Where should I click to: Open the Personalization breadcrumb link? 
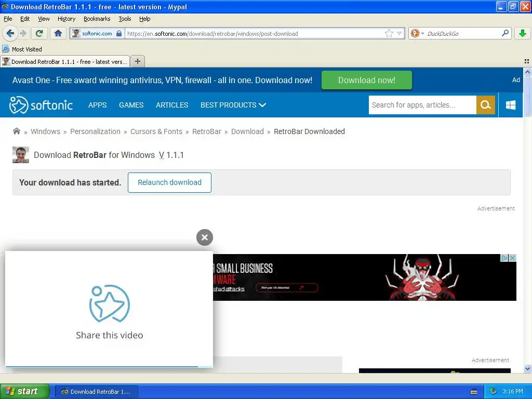tap(95, 131)
